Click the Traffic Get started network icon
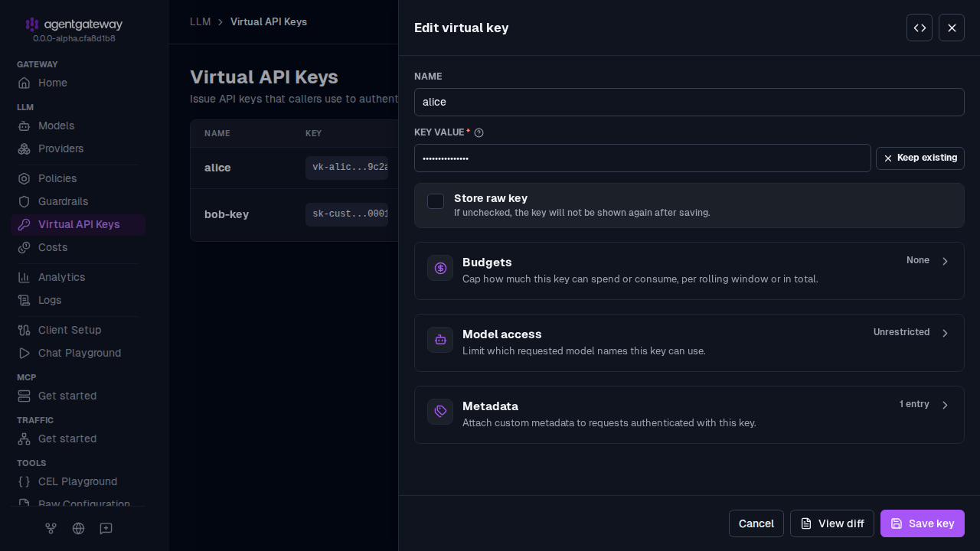 24,439
